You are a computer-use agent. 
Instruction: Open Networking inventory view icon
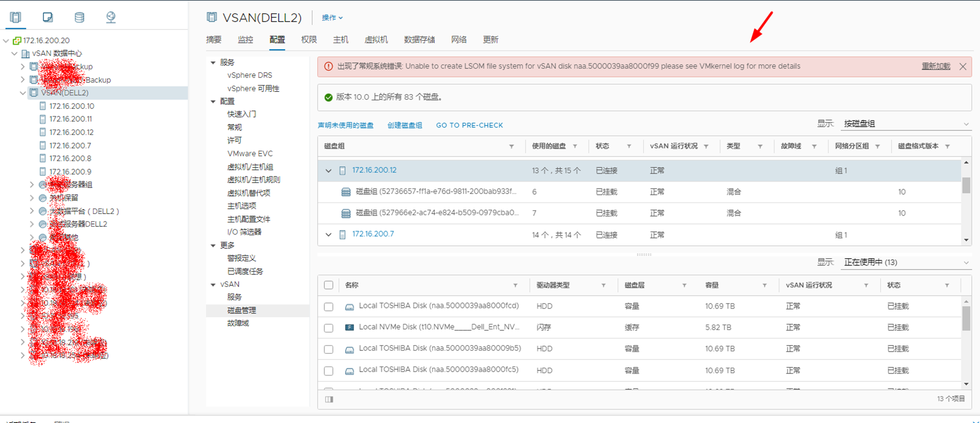pos(111,17)
